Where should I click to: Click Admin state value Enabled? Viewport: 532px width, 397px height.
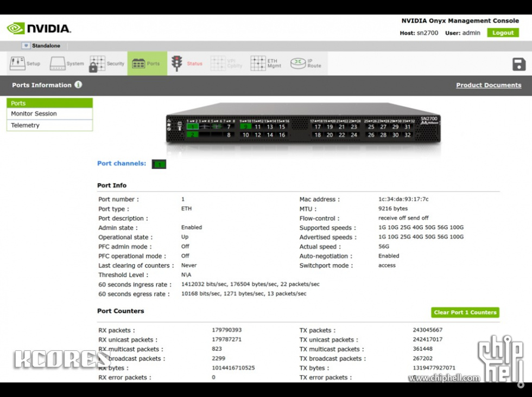[x=191, y=227]
